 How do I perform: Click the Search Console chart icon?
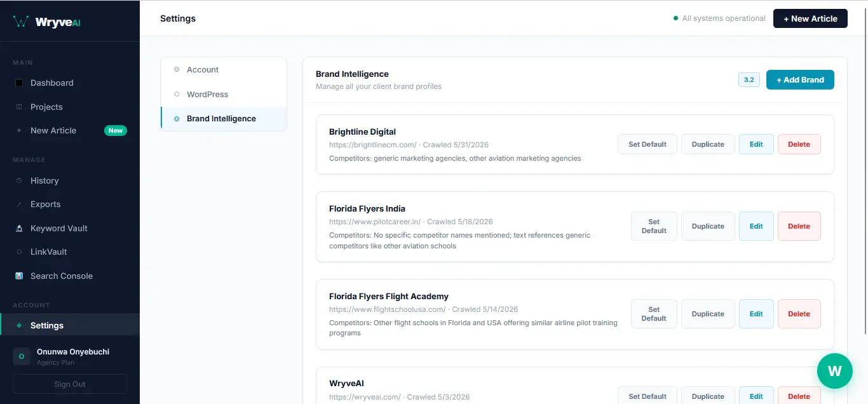click(19, 276)
